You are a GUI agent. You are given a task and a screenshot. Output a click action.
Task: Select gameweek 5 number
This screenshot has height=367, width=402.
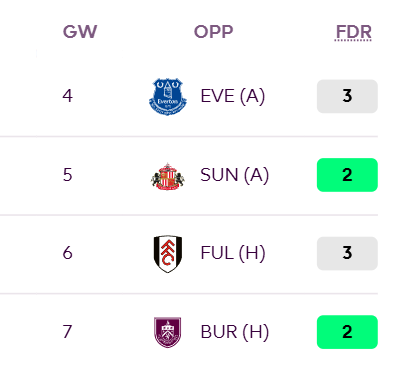(x=68, y=175)
